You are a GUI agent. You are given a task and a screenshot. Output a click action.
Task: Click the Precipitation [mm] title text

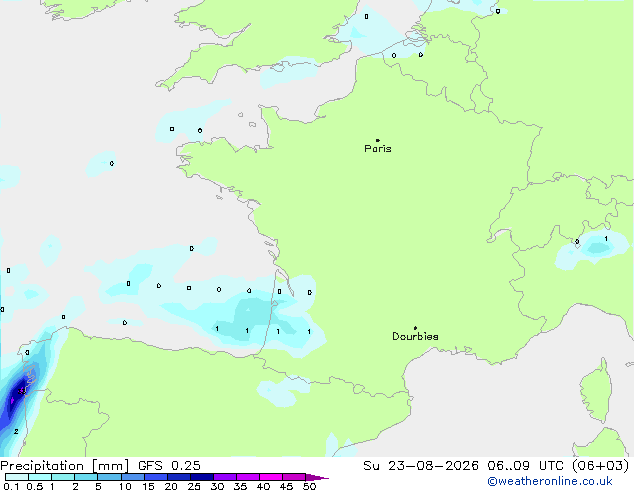click(x=65, y=466)
